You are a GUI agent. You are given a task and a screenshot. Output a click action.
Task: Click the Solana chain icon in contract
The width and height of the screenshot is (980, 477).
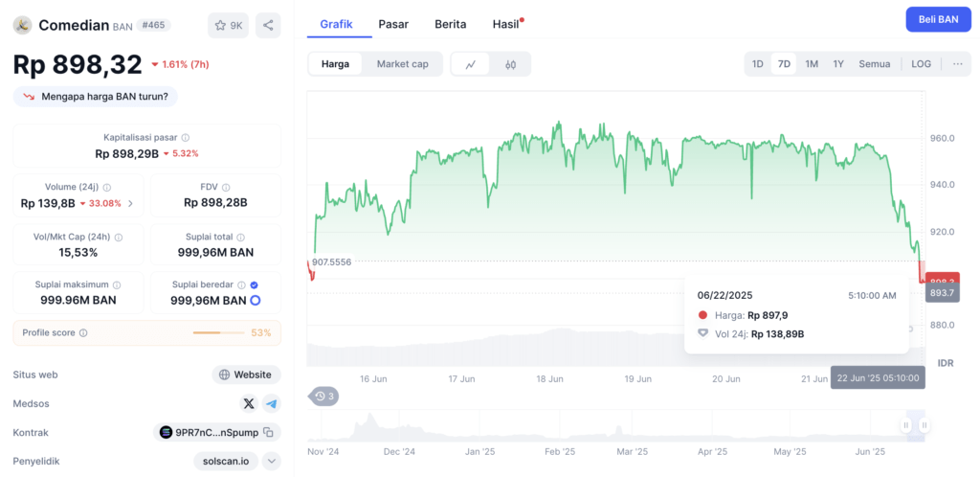tap(166, 432)
